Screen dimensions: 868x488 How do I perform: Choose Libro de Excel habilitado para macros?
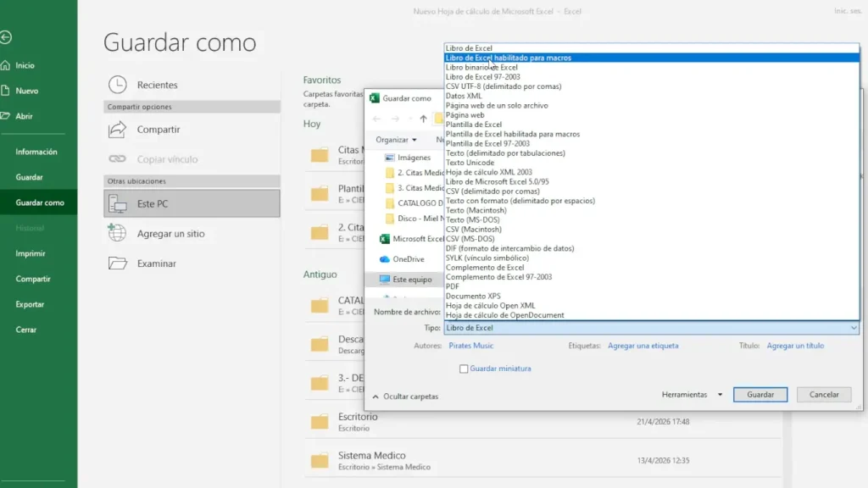point(652,58)
